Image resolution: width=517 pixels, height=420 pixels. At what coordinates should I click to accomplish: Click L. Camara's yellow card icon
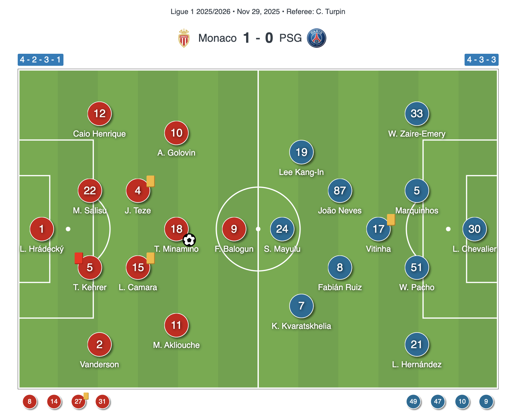150,258
